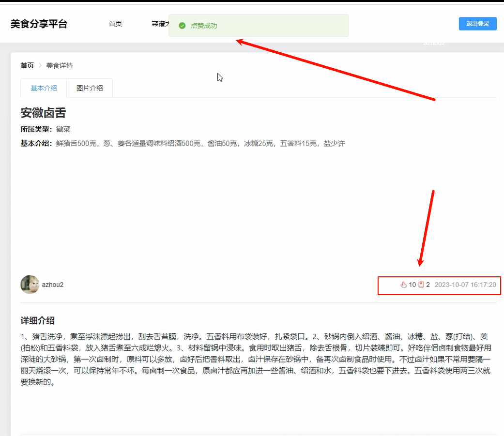
Task: Click the 美食分享平台 site logo
Action: 39,24
